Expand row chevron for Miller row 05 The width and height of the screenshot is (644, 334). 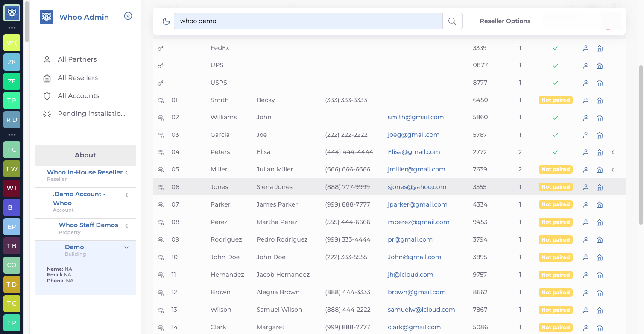[613, 170]
